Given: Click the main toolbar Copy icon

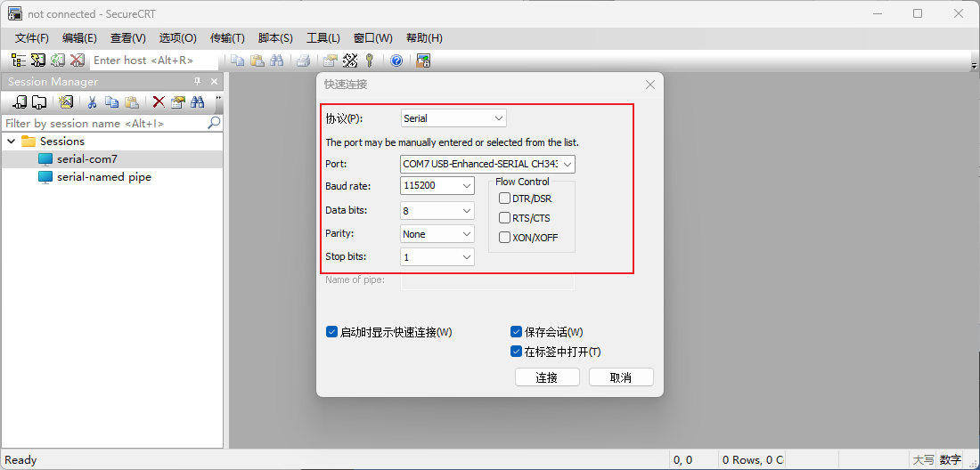Looking at the screenshot, I should tap(238, 61).
